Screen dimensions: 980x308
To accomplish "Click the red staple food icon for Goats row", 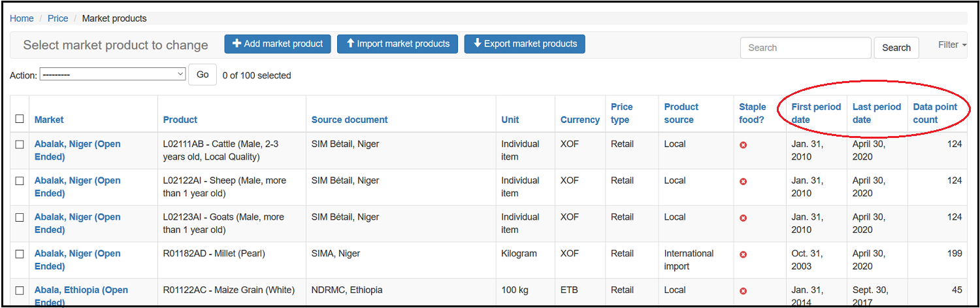I will 743,218.
